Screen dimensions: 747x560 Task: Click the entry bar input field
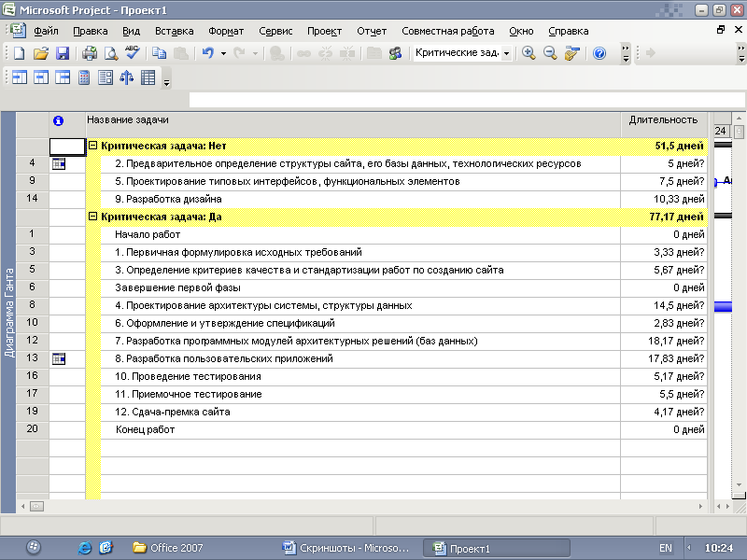coord(467,100)
